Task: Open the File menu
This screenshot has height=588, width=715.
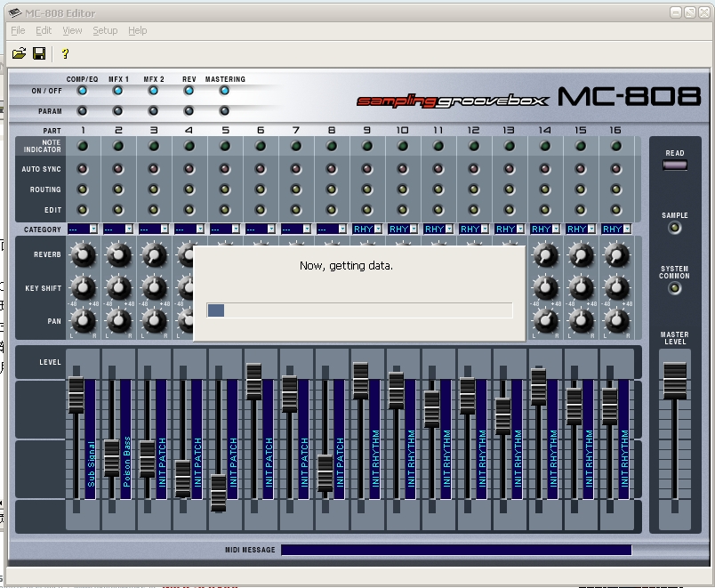Action: coord(18,30)
